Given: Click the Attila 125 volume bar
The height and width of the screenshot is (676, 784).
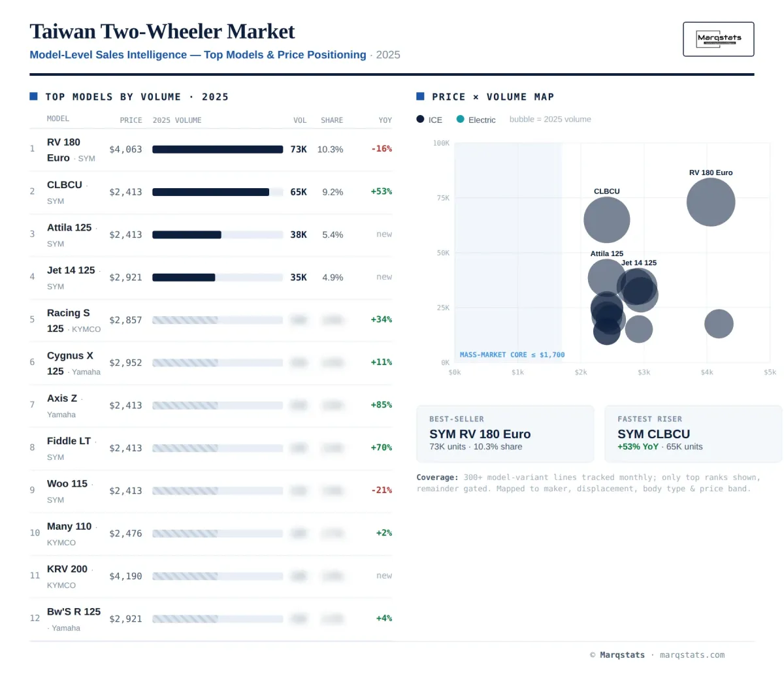Looking at the screenshot, I should pyautogui.click(x=218, y=234).
